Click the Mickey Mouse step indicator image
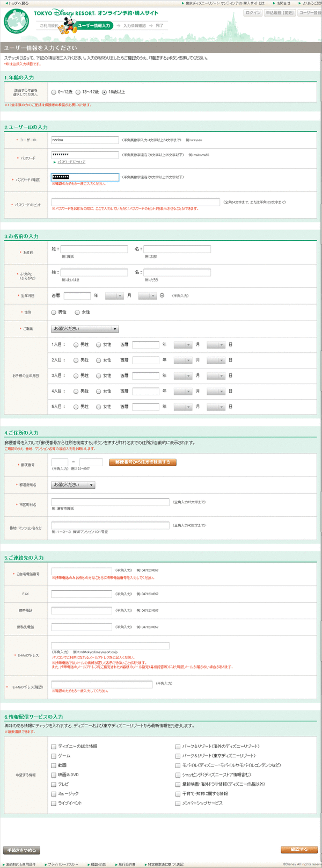Screen dimensions: 322x868 click(x=69, y=24)
